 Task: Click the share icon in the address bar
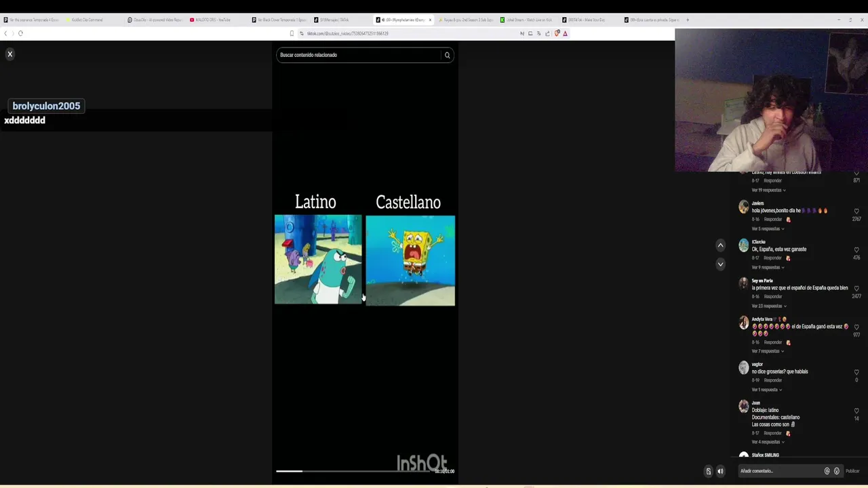(547, 33)
